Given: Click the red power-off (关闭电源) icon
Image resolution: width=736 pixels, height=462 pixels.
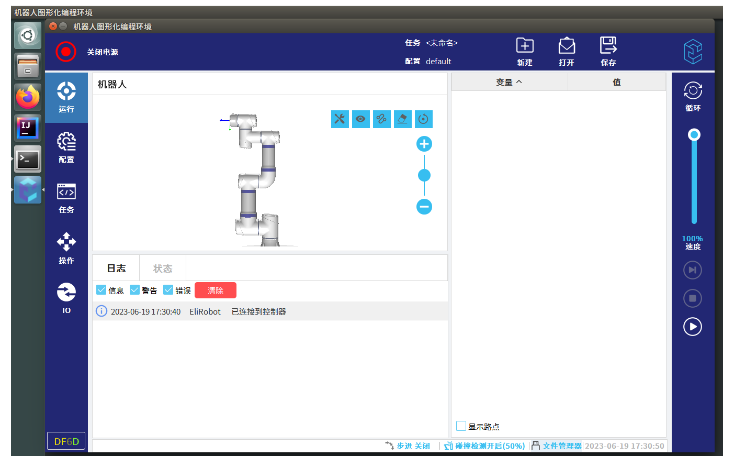Looking at the screenshot, I should tap(66, 51).
